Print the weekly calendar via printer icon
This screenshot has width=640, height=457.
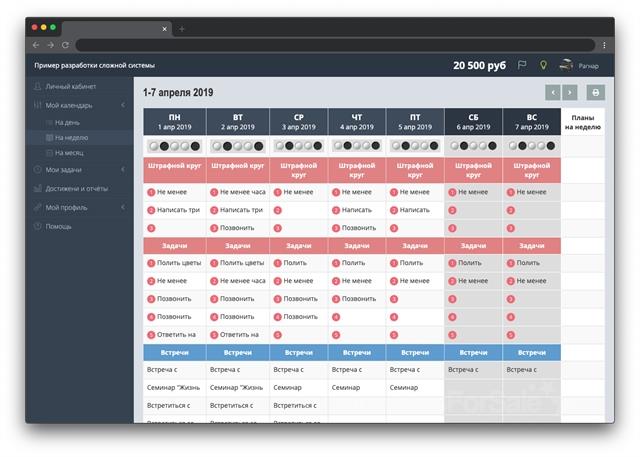596,92
